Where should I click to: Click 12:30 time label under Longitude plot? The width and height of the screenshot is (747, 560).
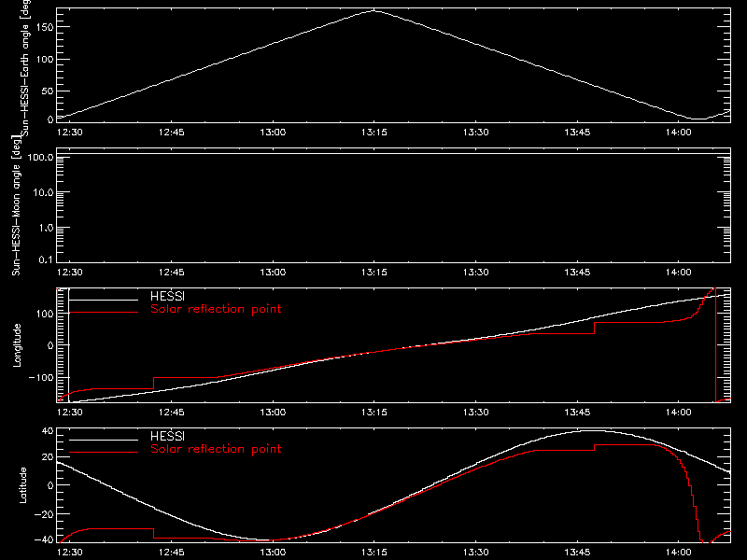(69, 413)
